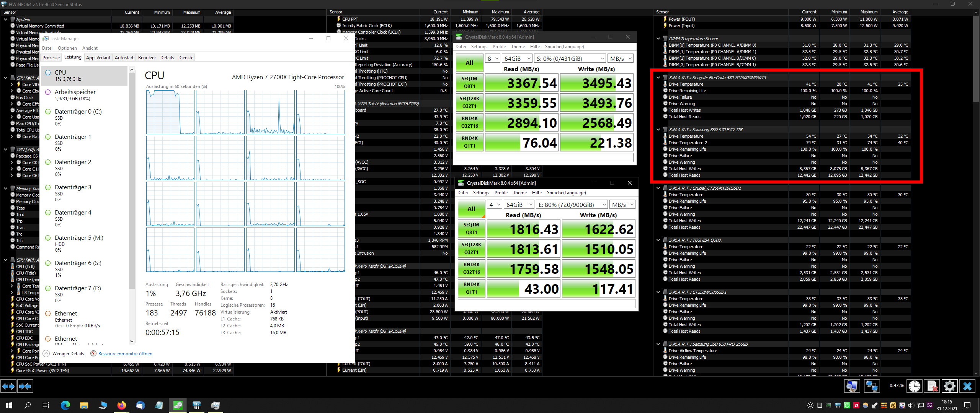Open taskbar search magnifier

[x=28, y=405]
